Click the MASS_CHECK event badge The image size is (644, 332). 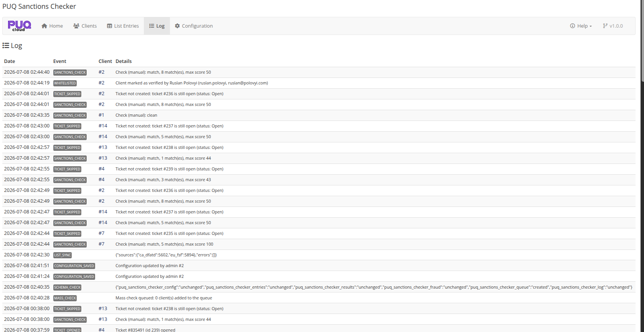(x=65, y=298)
